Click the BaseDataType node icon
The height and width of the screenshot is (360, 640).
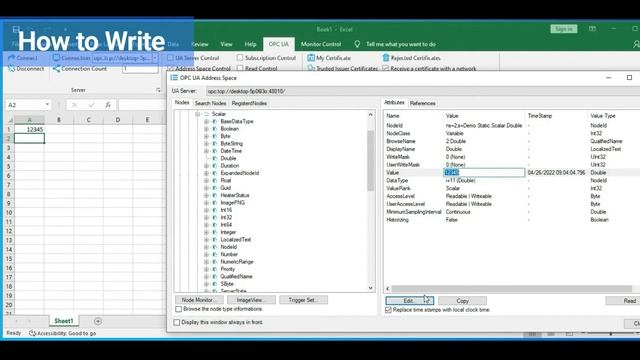coord(215,122)
